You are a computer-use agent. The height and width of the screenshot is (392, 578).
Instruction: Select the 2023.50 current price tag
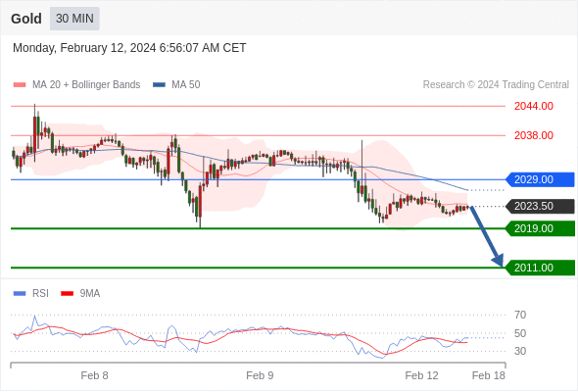pos(540,206)
